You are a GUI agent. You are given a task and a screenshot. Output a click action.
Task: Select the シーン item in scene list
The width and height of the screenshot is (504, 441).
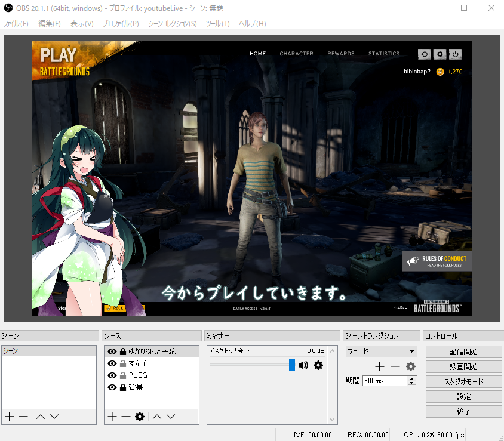(x=49, y=351)
